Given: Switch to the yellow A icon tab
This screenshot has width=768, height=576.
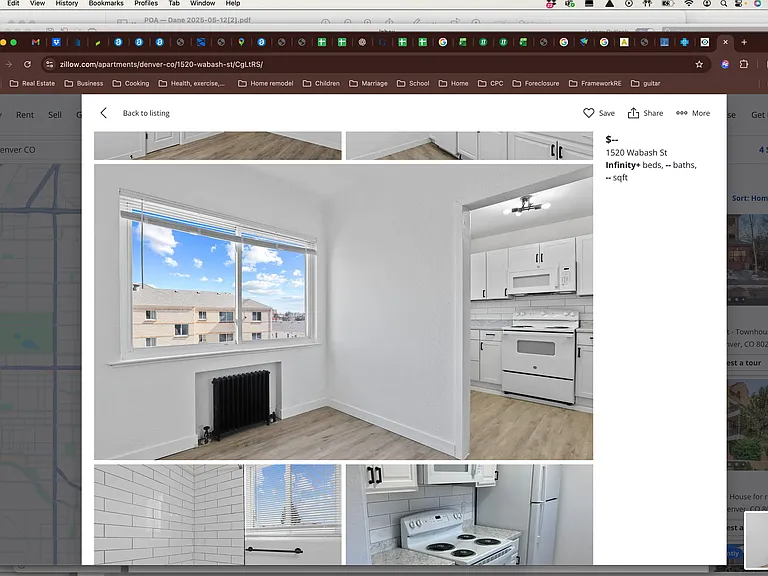Looking at the screenshot, I should [624, 42].
